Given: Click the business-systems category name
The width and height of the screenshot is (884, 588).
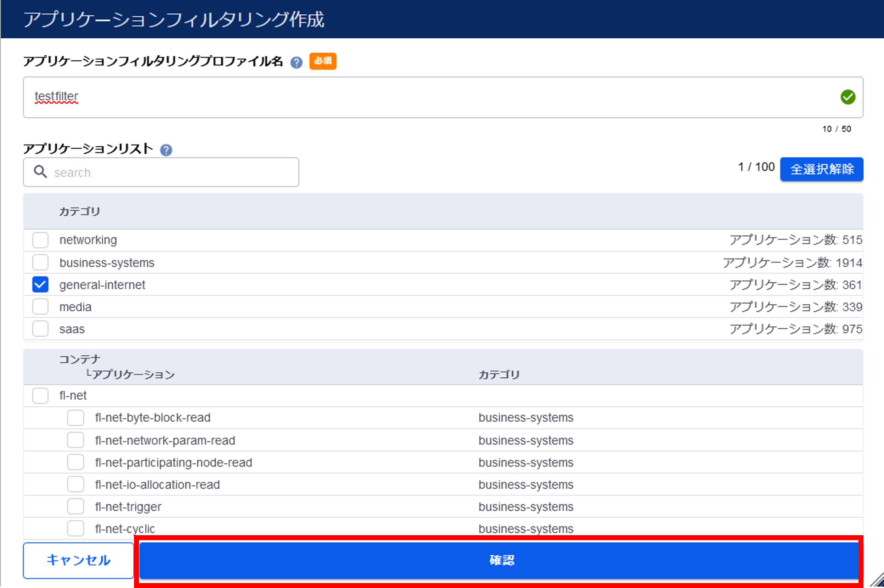Looking at the screenshot, I should (107, 263).
